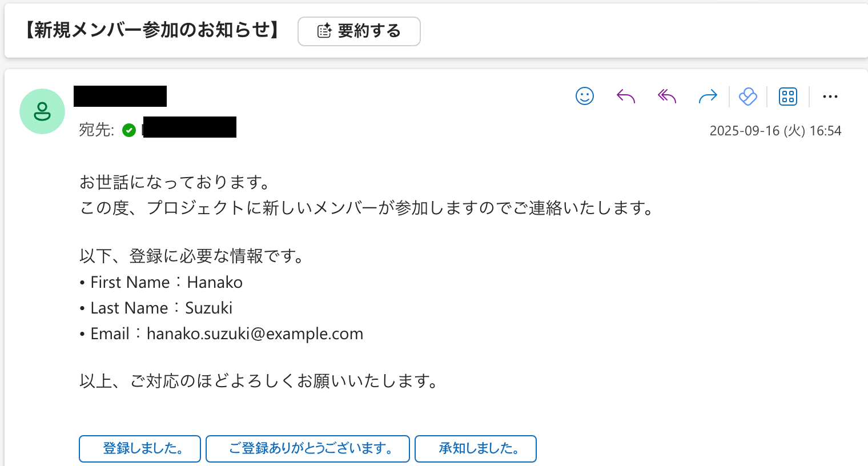Open the three-dot more actions menu

[830, 97]
